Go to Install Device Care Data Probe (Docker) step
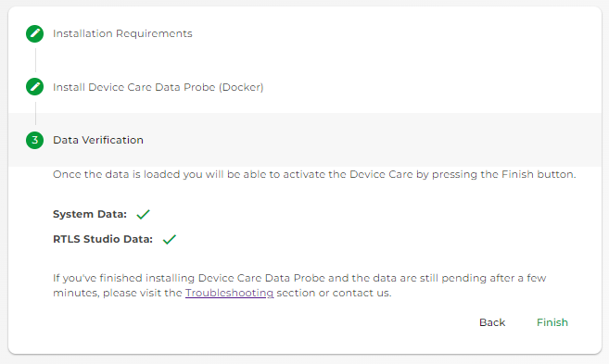The width and height of the screenshot is (609, 364). [159, 87]
